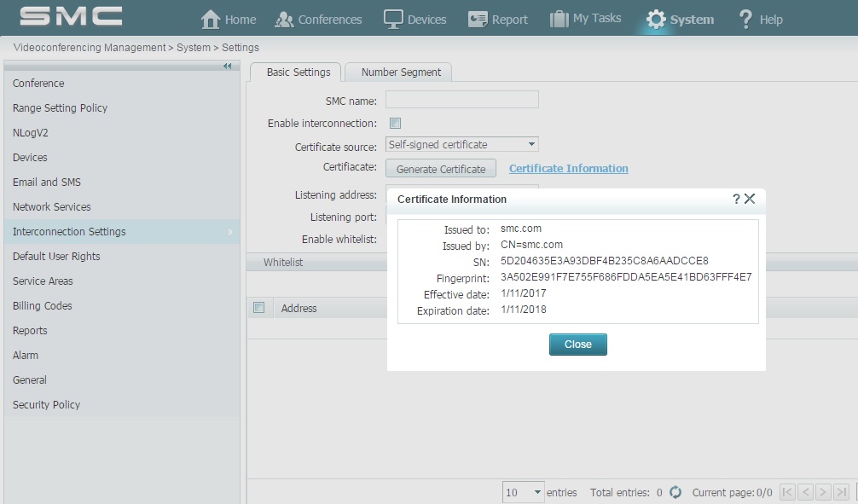Click the My Tasks briefcase icon

click(x=559, y=19)
